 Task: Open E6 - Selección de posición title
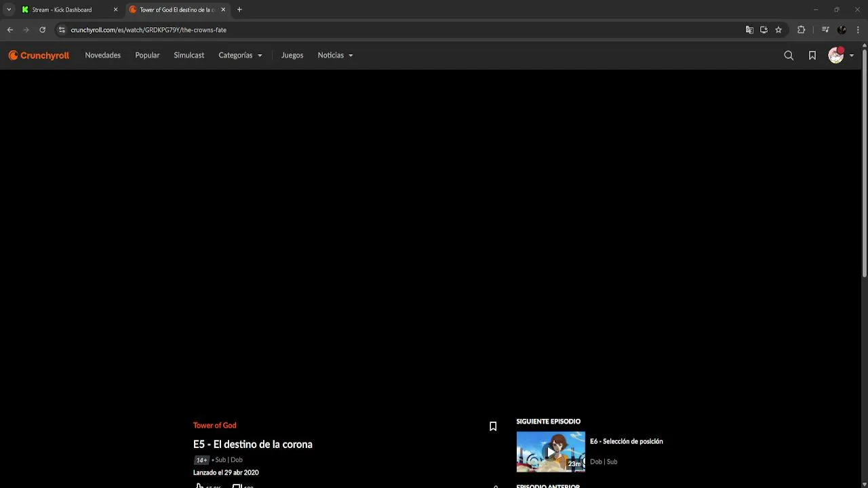coord(627,441)
